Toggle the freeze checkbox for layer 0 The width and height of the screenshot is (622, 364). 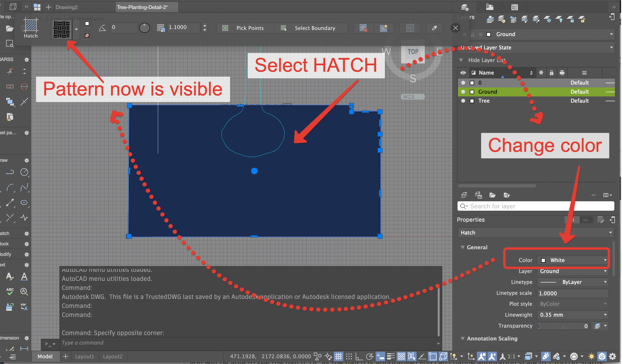(x=472, y=83)
